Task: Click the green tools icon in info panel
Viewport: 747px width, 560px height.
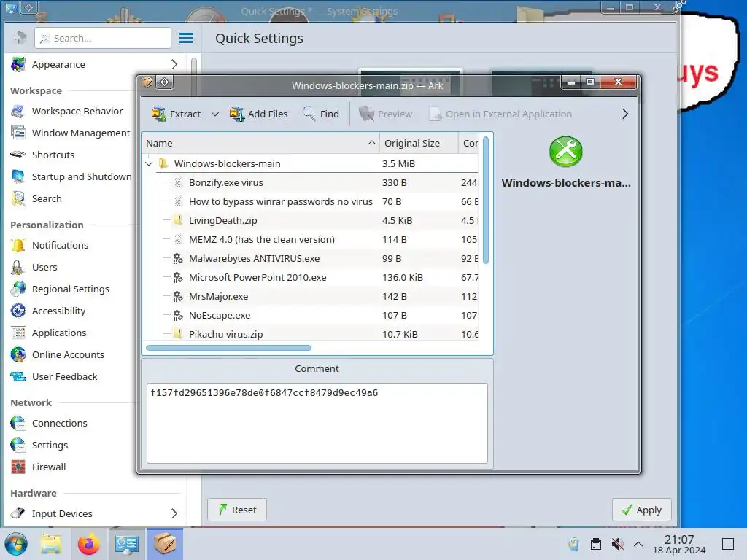Action: pos(566,152)
